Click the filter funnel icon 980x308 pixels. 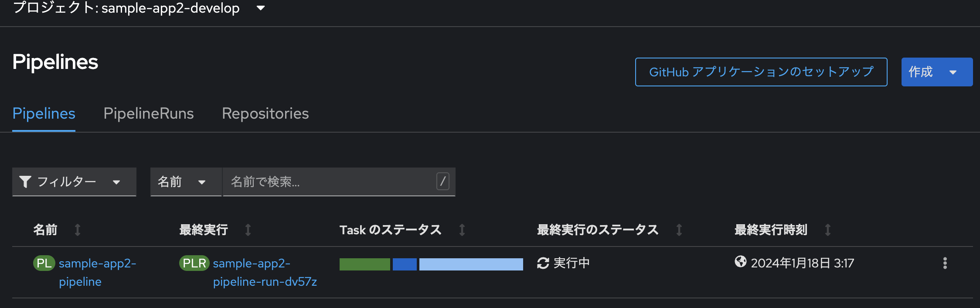(25, 181)
